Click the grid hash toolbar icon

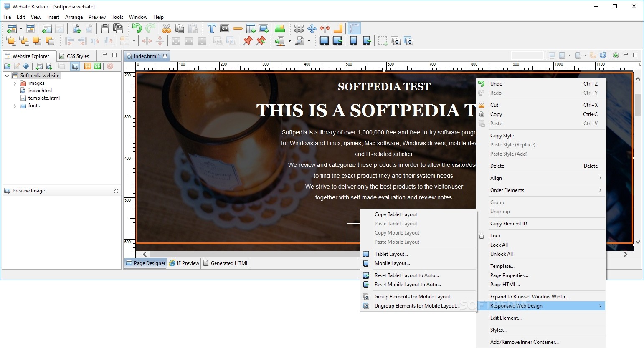pos(299,28)
